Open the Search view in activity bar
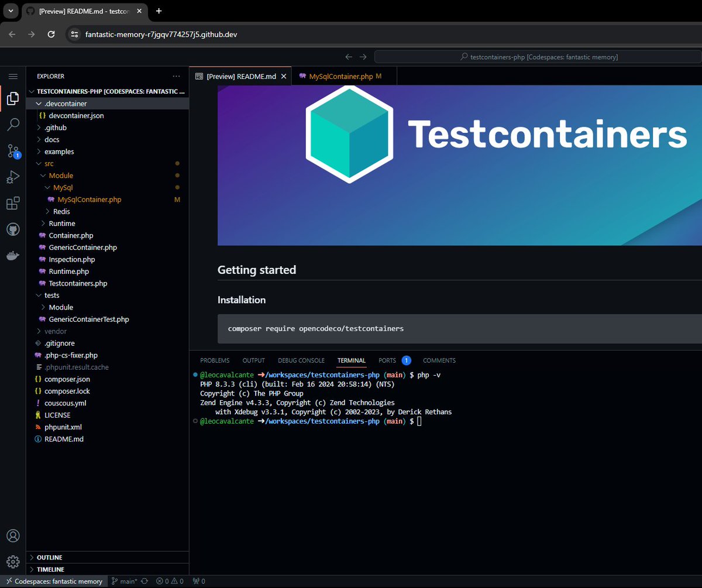The width and height of the screenshot is (702, 588). tap(13, 125)
